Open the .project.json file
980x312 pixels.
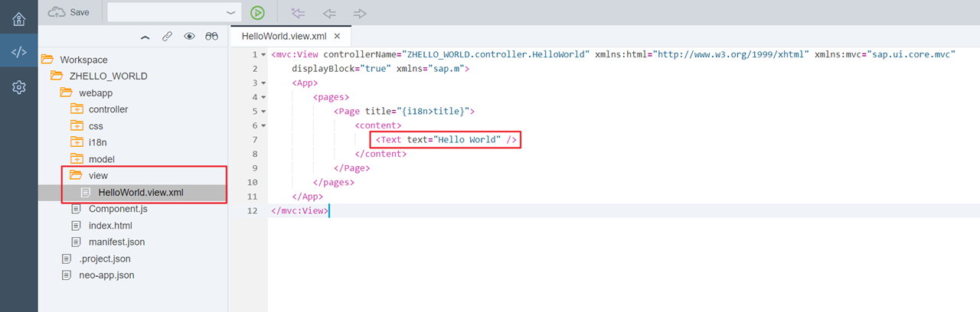pos(105,258)
